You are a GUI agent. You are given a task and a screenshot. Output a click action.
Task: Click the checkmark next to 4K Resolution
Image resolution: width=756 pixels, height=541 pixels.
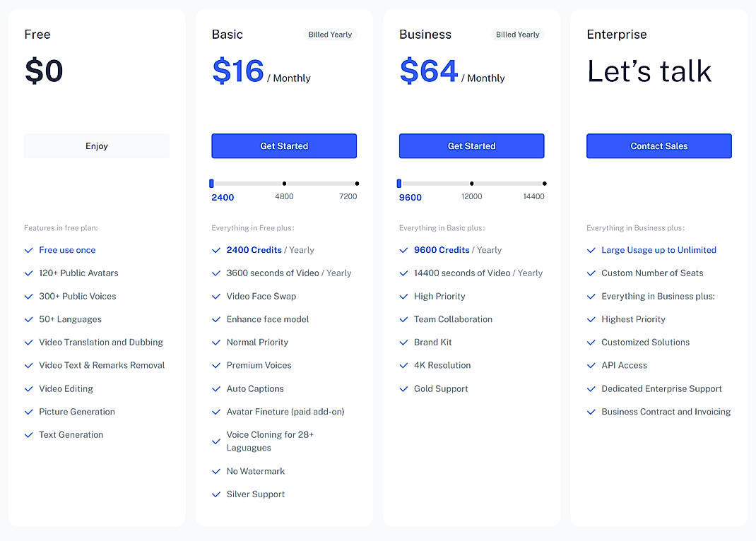(x=403, y=365)
